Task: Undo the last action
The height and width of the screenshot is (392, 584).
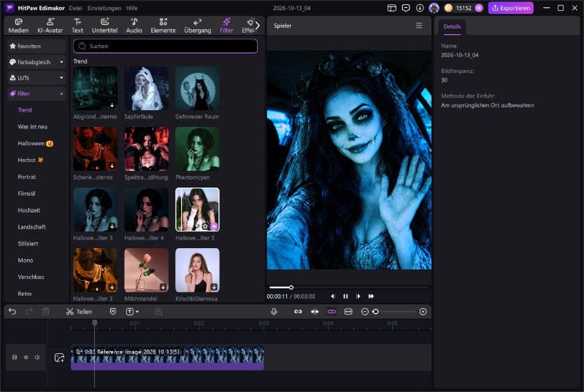Action: coord(12,312)
